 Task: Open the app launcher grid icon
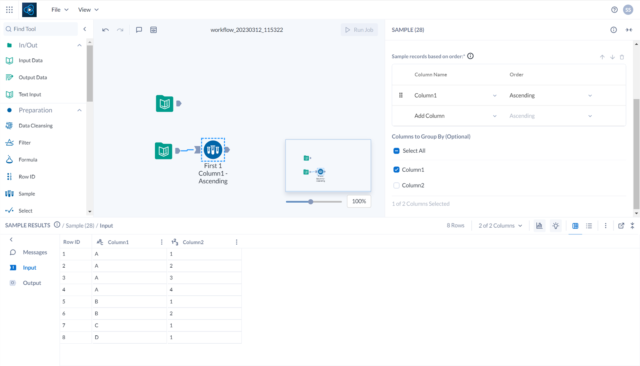[x=9, y=9]
